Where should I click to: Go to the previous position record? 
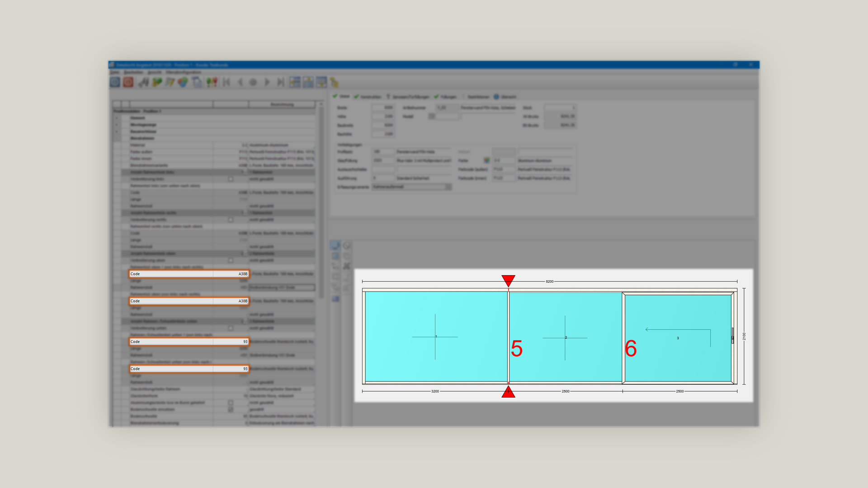(x=240, y=82)
